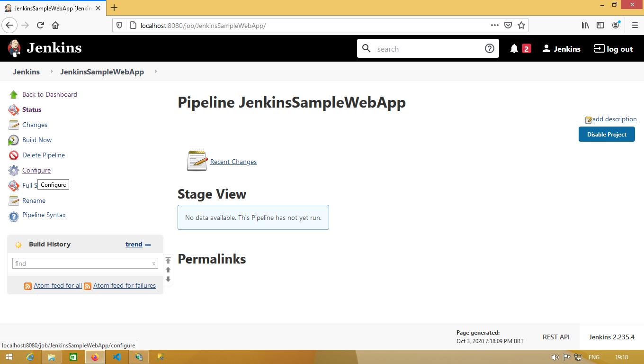Screen dimensions: 644x364
Task: Open the page actions three-dot menu
Action: click(x=494, y=25)
